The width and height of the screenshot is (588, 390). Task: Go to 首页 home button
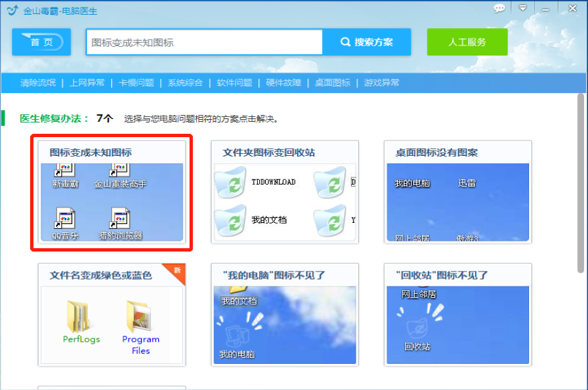42,42
